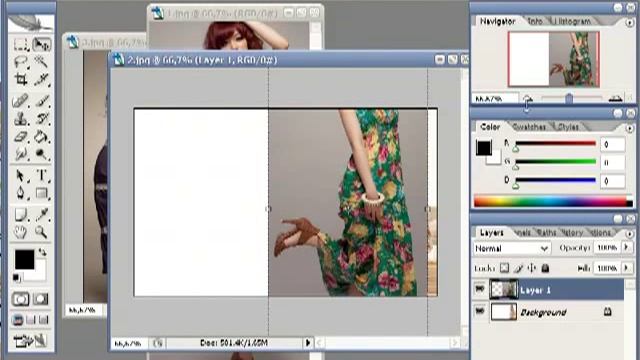Select the Hand tool
Image resolution: width=640 pixels, height=360 pixels.
tap(20, 232)
